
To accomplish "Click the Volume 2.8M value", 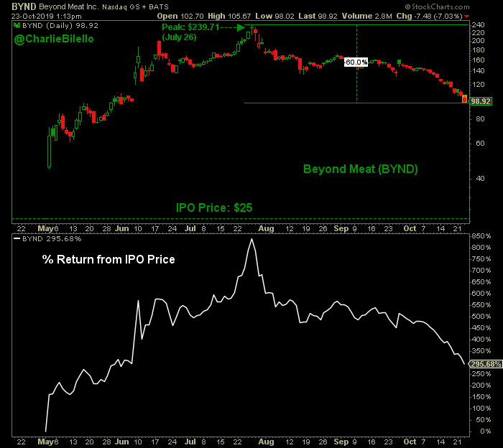I will point(366,16).
